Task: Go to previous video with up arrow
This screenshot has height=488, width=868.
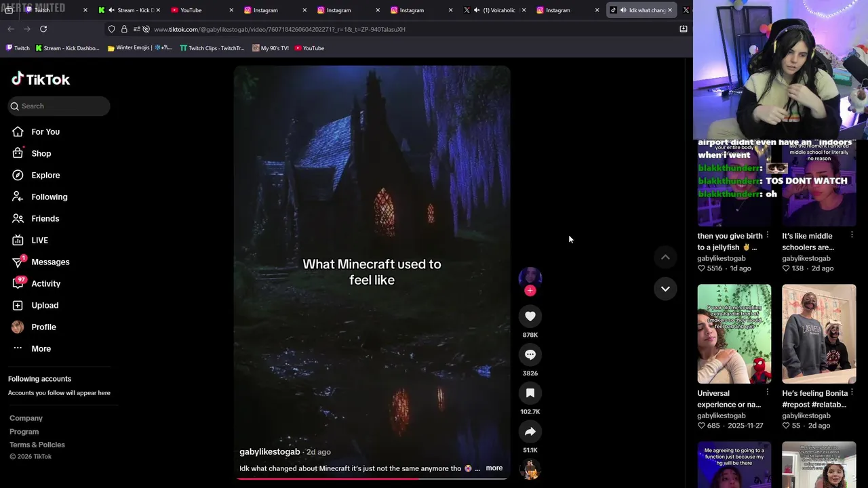Action: (665, 257)
